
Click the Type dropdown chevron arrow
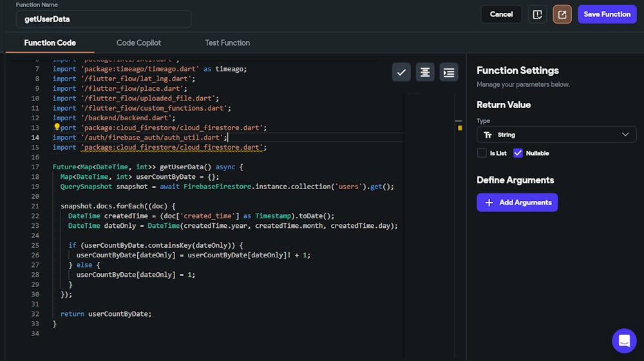coord(625,134)
